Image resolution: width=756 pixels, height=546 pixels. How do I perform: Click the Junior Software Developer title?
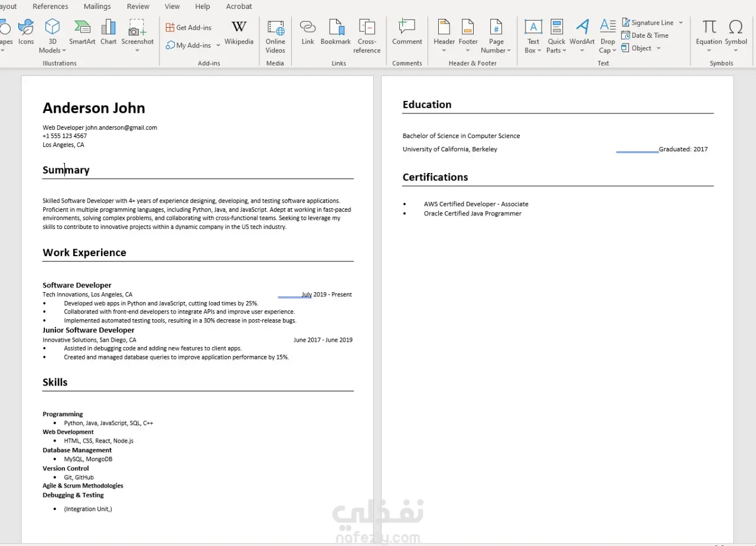click(x=89, y=330)
